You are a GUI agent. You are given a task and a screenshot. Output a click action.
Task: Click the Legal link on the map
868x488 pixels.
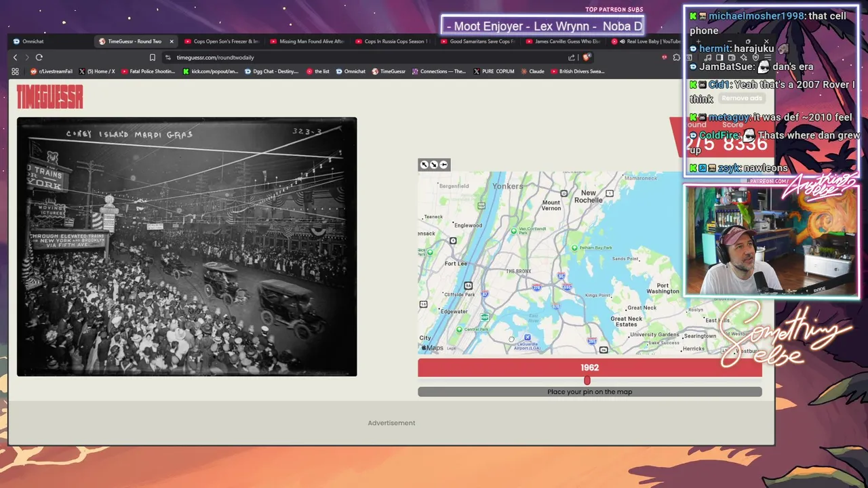pos(452,349)
